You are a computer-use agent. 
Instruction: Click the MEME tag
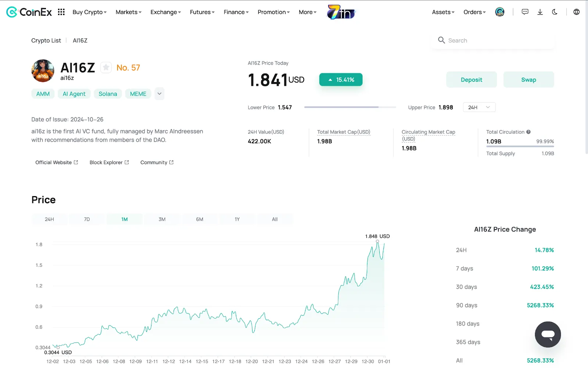pos(138,94)
